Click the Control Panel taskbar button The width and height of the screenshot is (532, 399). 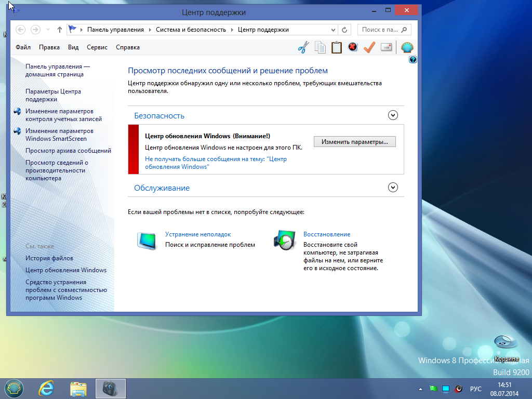coord(111,389)
